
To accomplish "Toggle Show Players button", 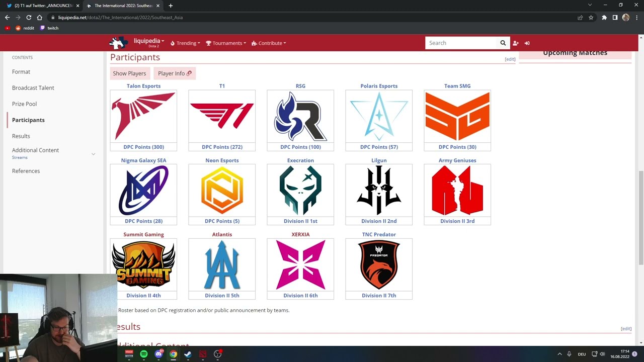I will [x=129, y=73].
